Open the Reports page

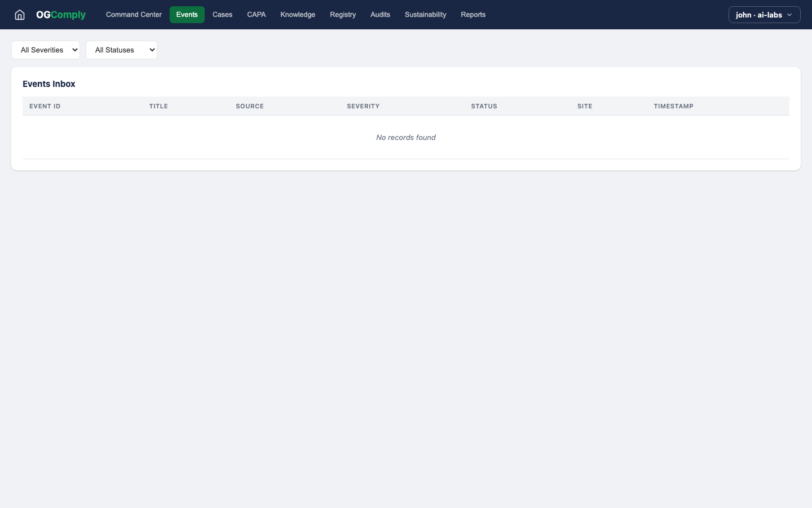tap(473, 15)
